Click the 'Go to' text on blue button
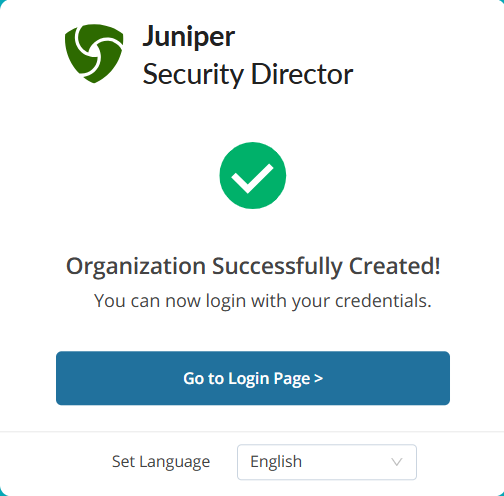Screen dimensions: 504x496 tap(203, 378)
